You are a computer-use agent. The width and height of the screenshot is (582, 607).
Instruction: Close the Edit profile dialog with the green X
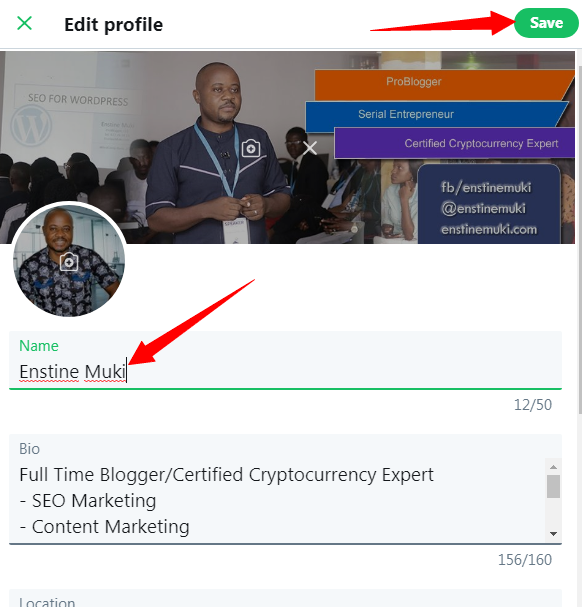[24, 24]
